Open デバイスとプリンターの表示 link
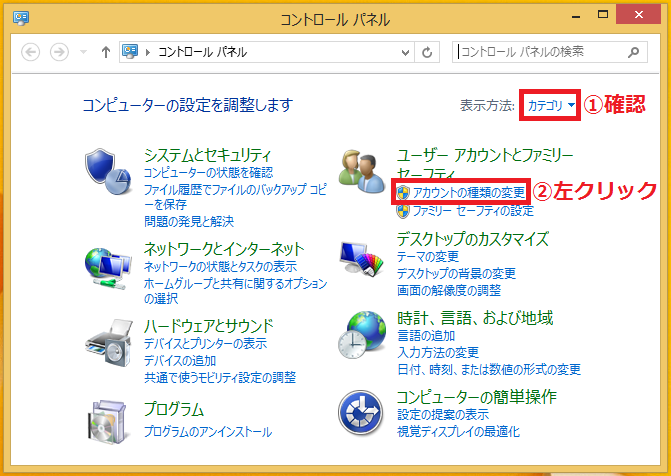Image resolution: width=671 pixels, height=476 pixels. click(205, 343)
